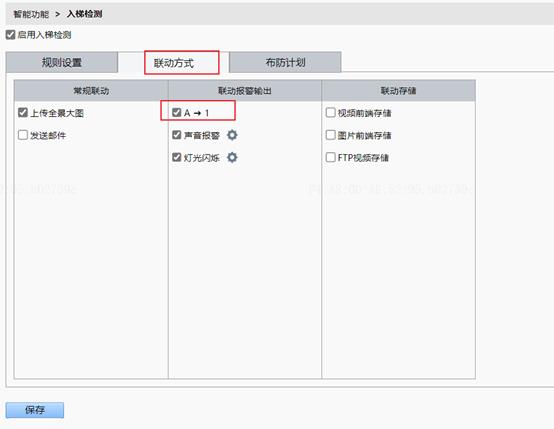
Task: Toggle A → 1 alarm output checkbox
Action: [x=176, y=113]
